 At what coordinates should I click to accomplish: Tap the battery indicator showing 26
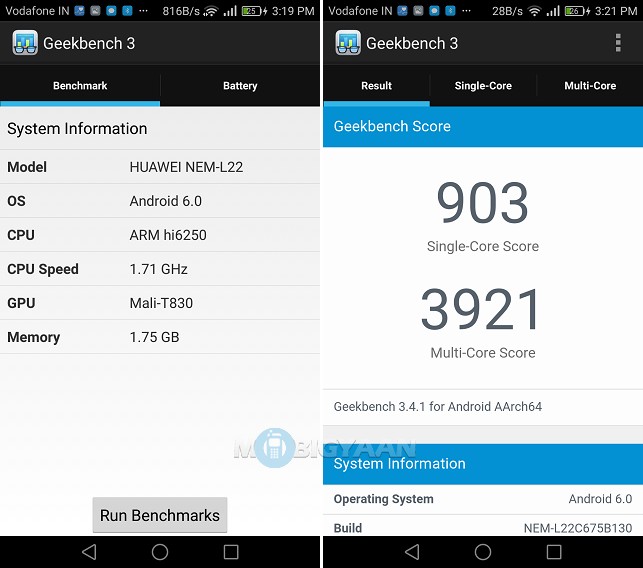click(577, 11)
